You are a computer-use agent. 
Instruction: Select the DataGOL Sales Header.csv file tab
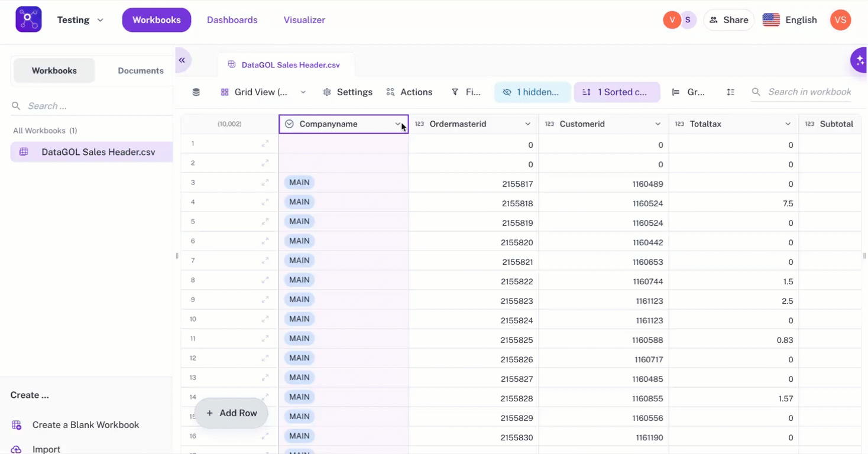[x=287, y=65]
